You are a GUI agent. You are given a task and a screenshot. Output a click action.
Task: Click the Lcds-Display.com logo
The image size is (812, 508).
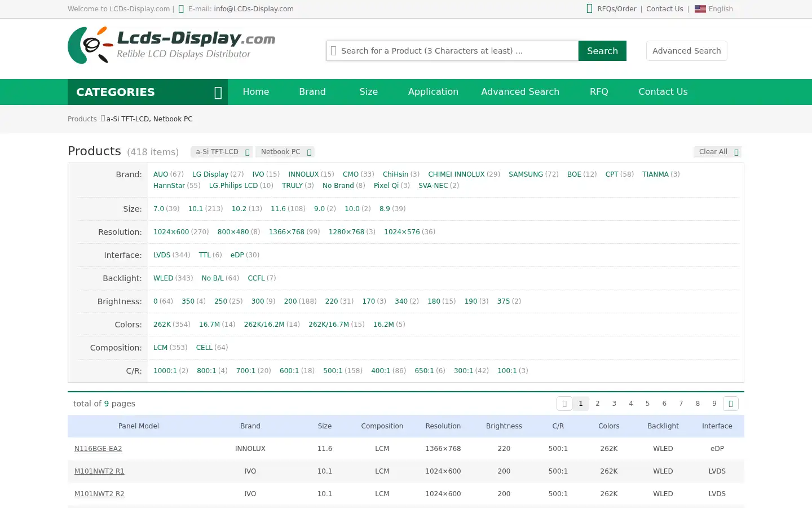(x=171, y=45)
